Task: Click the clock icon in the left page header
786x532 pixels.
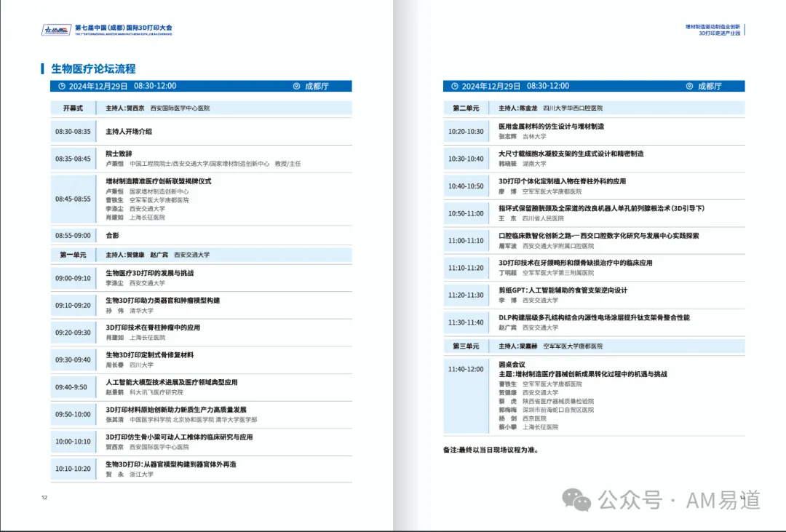Action: (x=62, y=87)
